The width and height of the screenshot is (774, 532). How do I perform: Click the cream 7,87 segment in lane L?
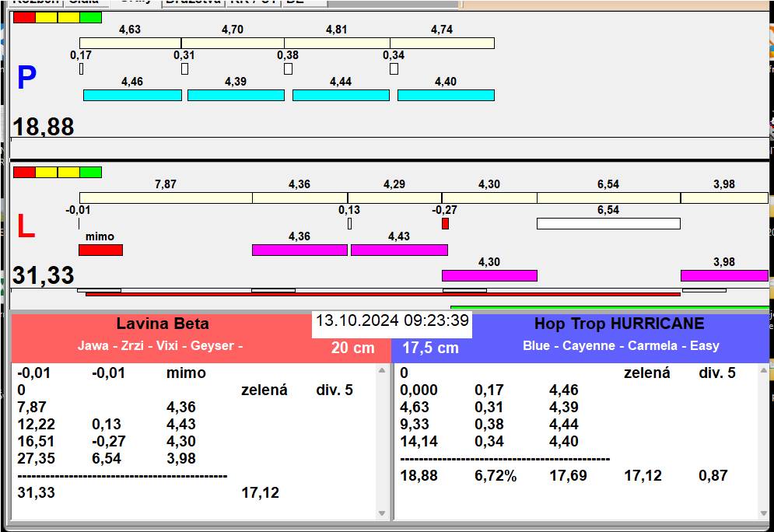[166, 198]
